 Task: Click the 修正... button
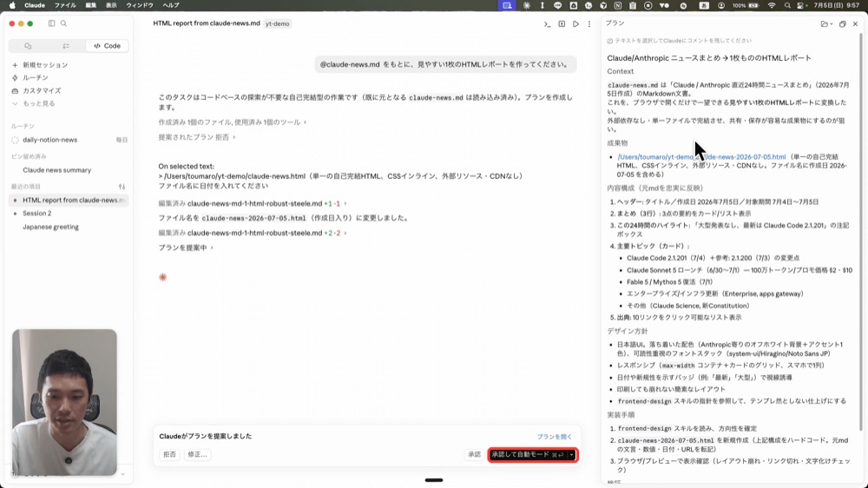pyautogui.click(x=197, y=454)
